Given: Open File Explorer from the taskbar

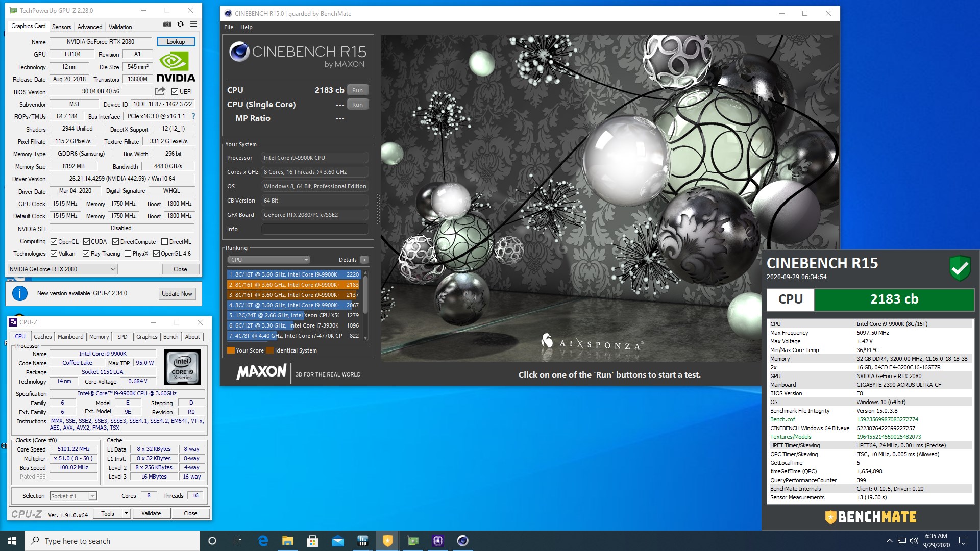Looking at the screenshot, I should pos(287,541).
